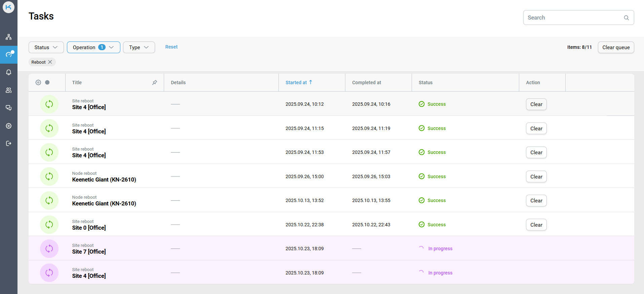Open the notifications bell in the sidebar
644x294 pixels.
[x=9, y=72]
